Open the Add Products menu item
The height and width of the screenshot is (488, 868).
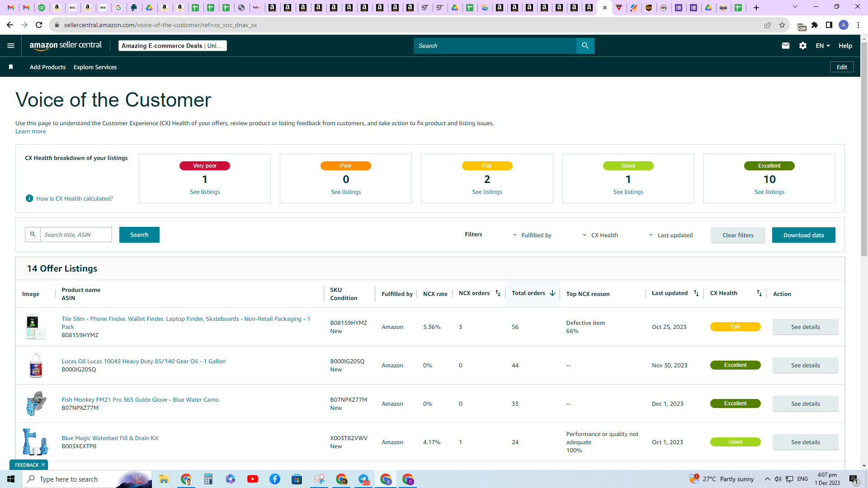point(47,67)
